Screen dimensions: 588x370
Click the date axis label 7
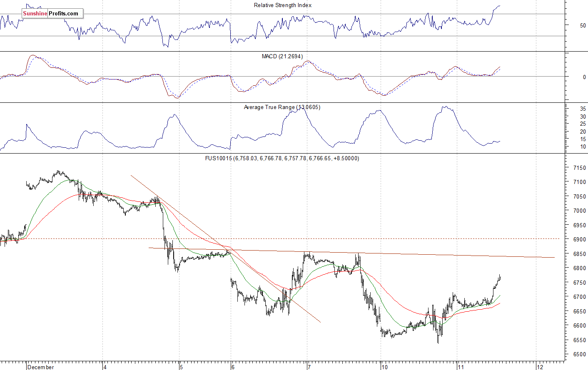pos(309,367)
